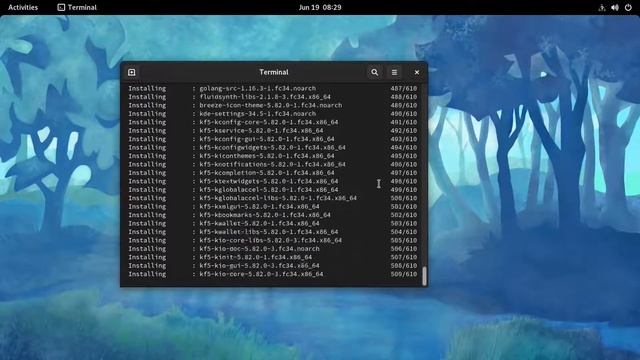The width and height of the screenshot is (640, 360).
Task: Click the Terminal scrollbar thumb
Action: coord(424,276)
